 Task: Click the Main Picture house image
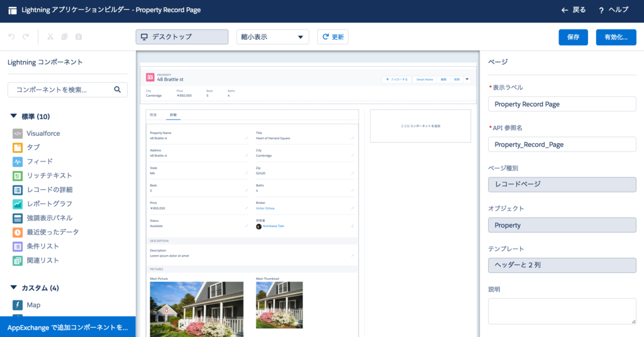(x=196, y=309)
